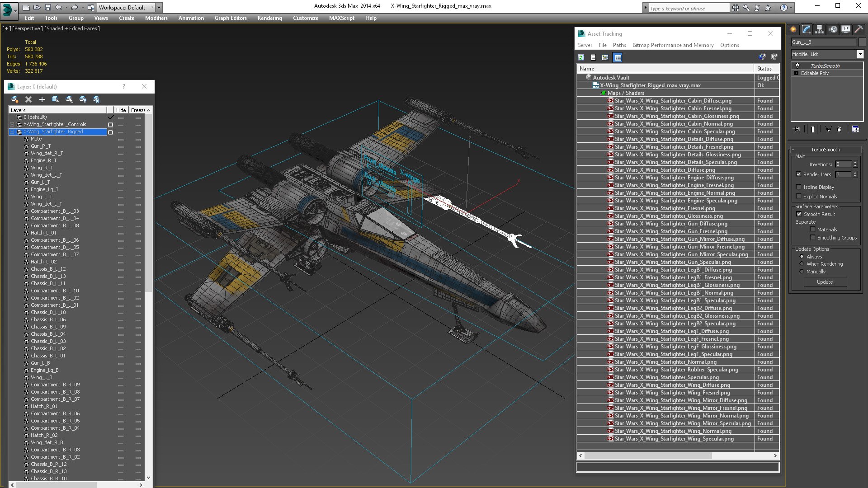Open the Hierarchy panel tab icon
This screenshot has height=488, width=868.
tap(820, 29)
